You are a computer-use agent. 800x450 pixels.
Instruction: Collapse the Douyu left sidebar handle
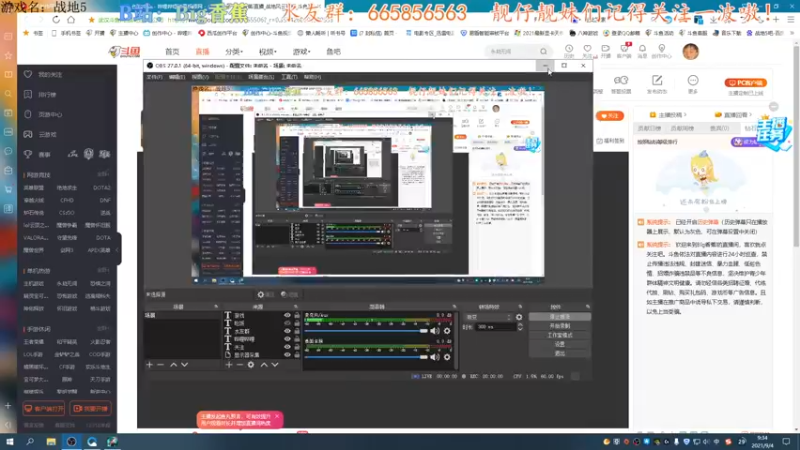118,249
